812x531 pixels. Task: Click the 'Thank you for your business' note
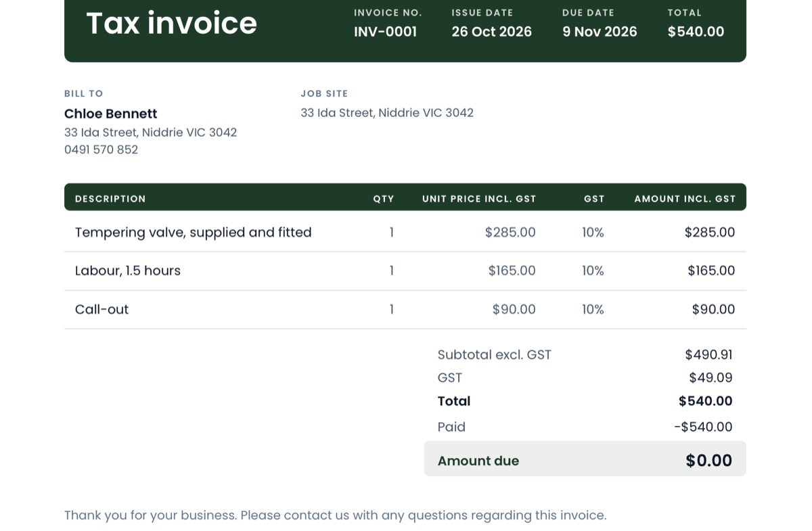coord(336,515)
